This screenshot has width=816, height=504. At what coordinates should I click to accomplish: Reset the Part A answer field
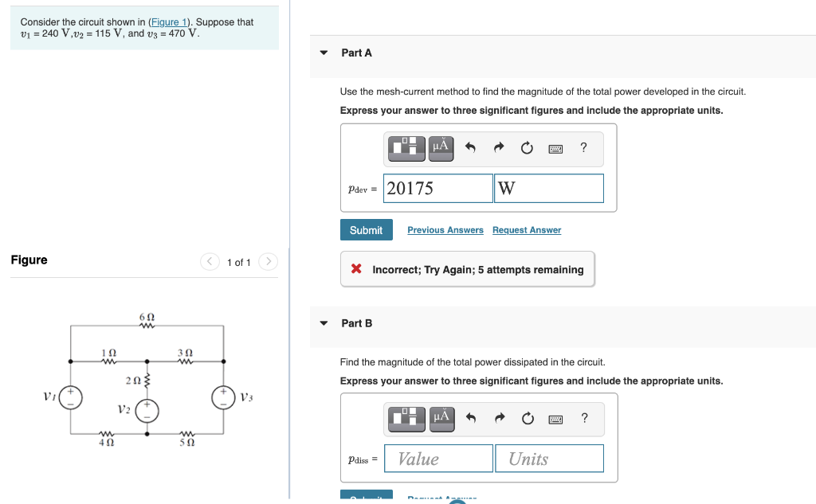coord(527,148)
